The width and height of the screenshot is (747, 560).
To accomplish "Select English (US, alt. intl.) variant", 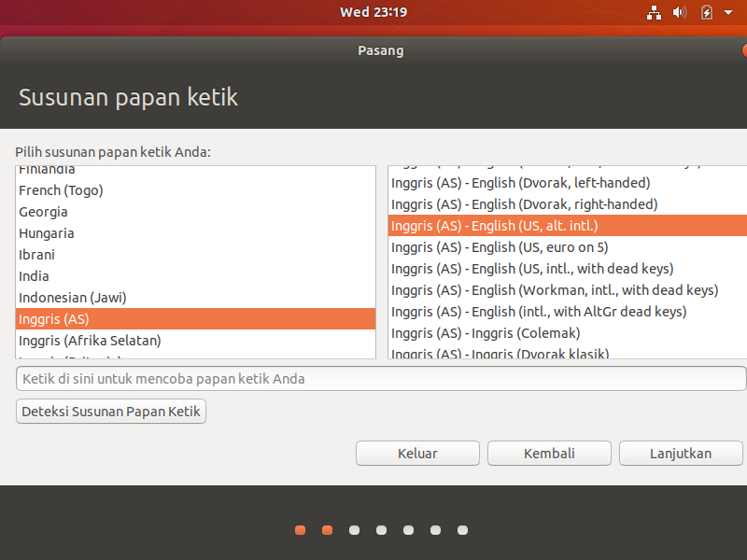I will coord(568,226).
